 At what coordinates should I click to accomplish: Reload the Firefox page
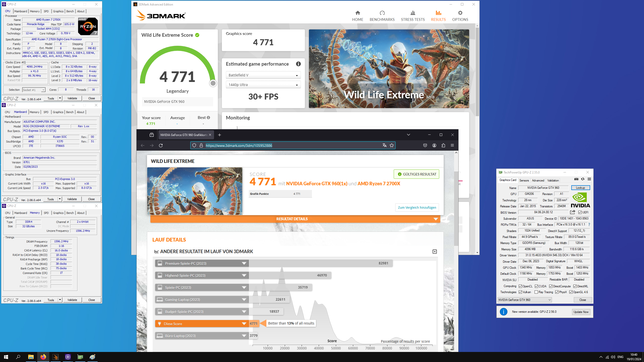point(161,145)
